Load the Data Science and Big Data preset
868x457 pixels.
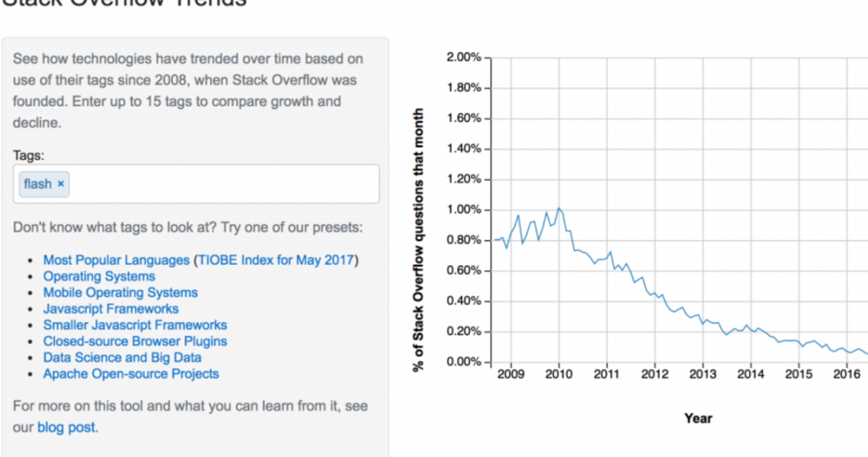tap(122, 357)
